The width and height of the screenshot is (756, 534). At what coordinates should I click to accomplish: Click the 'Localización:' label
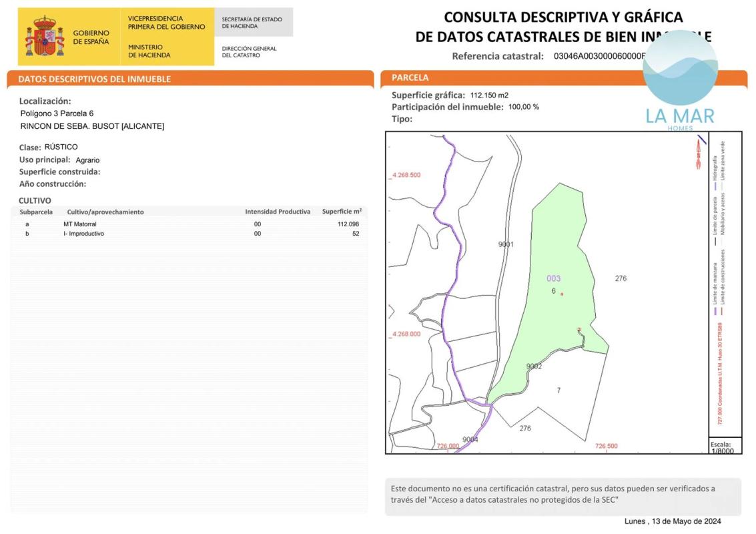(x=45, y=101)
